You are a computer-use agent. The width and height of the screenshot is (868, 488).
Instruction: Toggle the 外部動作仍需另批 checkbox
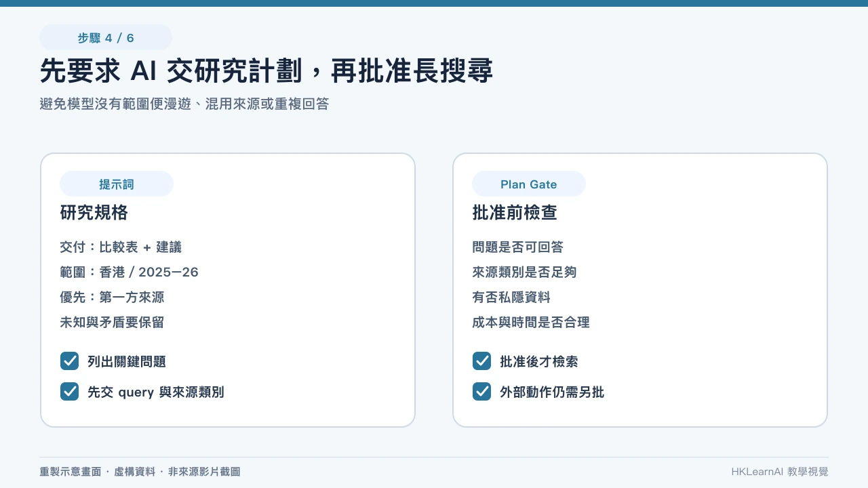(482, 392)
